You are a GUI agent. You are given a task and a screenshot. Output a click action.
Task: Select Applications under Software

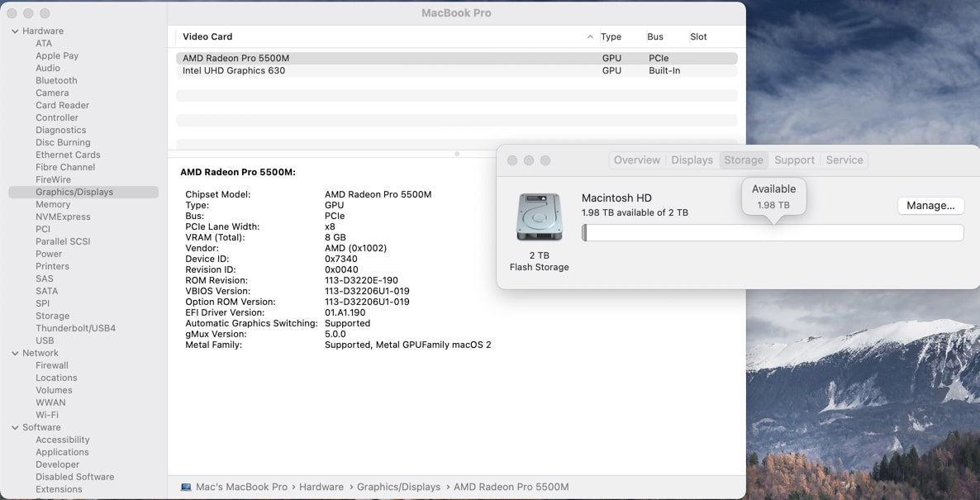[61, 451]
